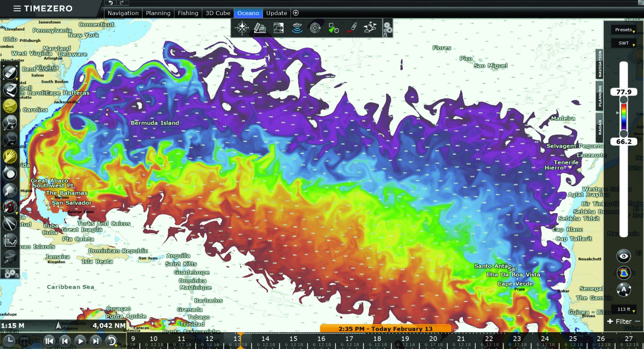The height and width of the screenshot is (349, 644).
Task: Open the sonar boat icon in toolbar
Action: pos(297,28)
